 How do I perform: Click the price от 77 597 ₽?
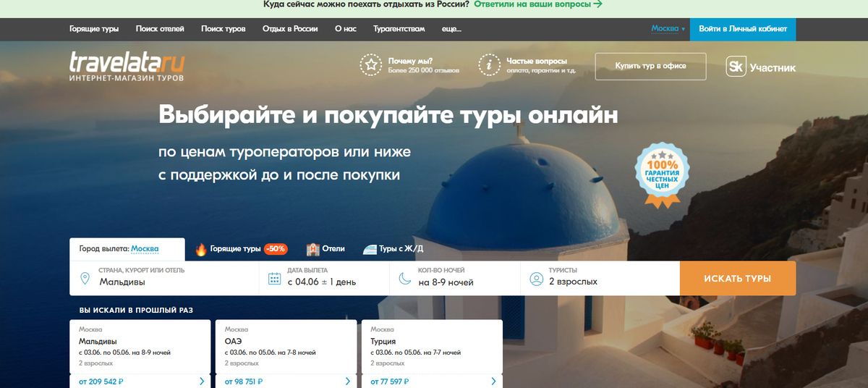[x=389, y=381]
